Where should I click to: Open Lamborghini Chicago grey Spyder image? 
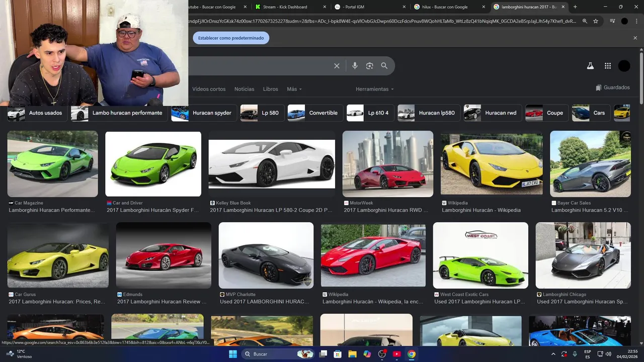click(x=583, y=255)
